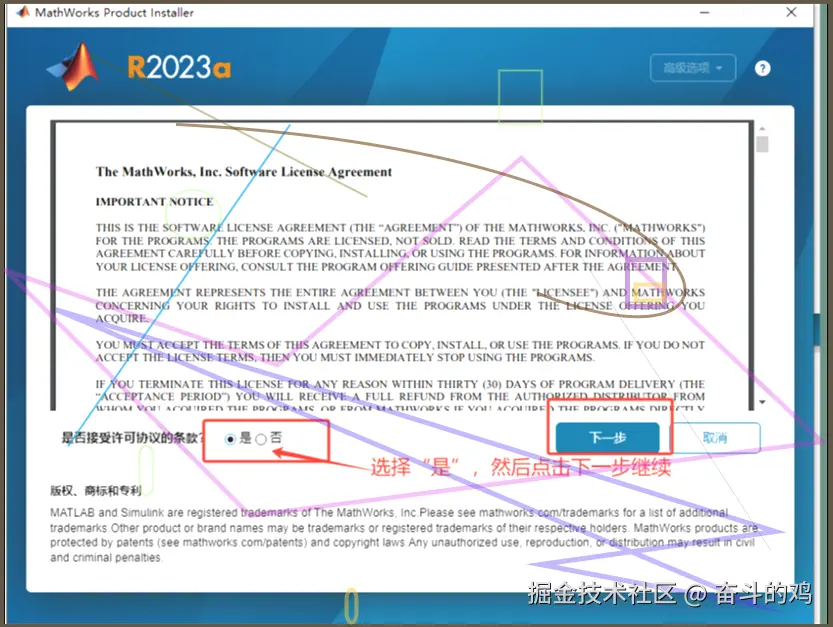Click the license scrollbar up arrow
Viewport: 833px width, 627px height.
coord(762,129)
